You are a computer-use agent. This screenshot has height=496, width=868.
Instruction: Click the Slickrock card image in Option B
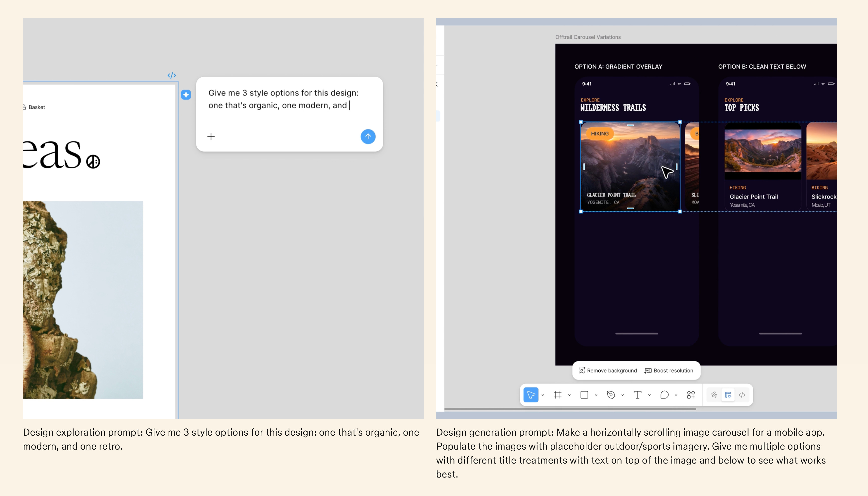point(822,151)
